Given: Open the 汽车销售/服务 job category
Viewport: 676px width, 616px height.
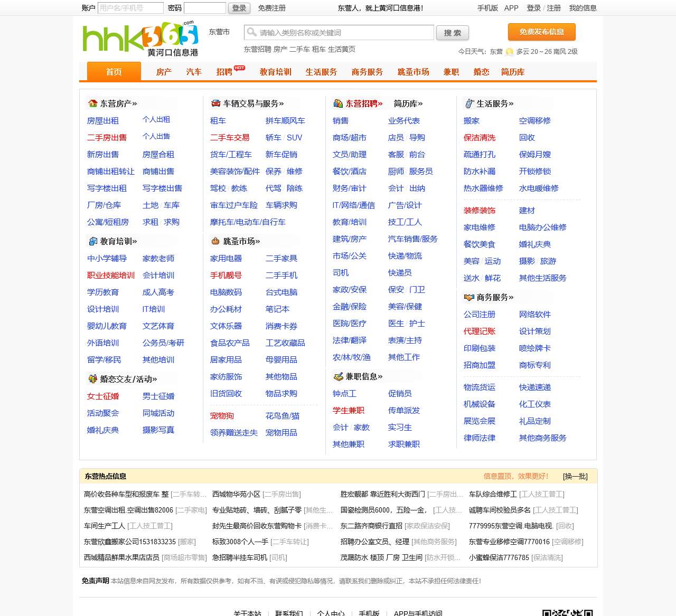Looking at the screenshot, I should pyautogui.click(x=413, y=239).
